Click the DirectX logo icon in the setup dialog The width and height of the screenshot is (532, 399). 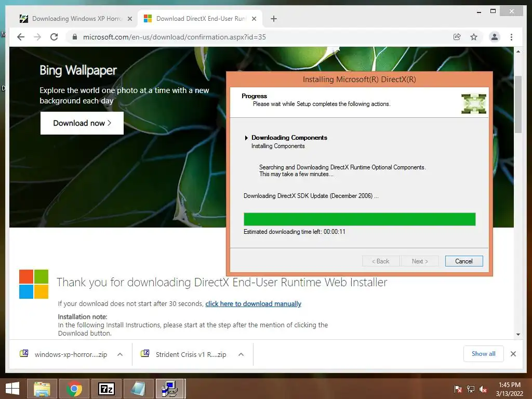474,103
